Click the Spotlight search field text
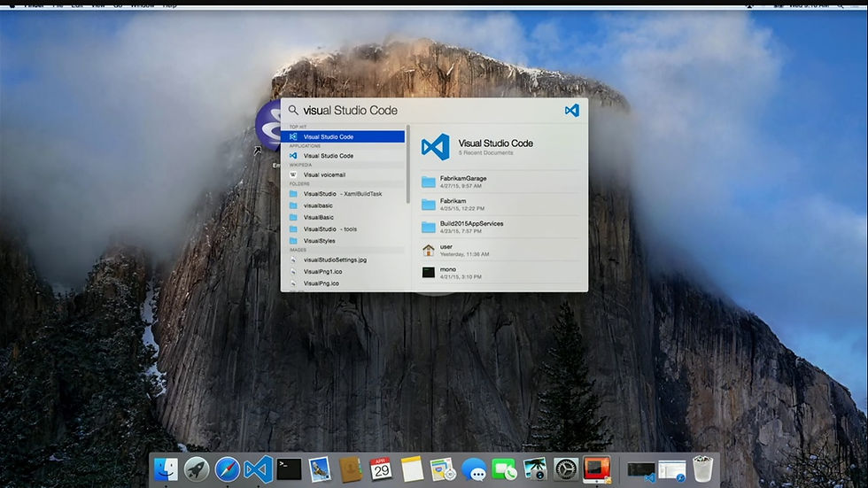The image size is (868, 488). click(350, 110)
